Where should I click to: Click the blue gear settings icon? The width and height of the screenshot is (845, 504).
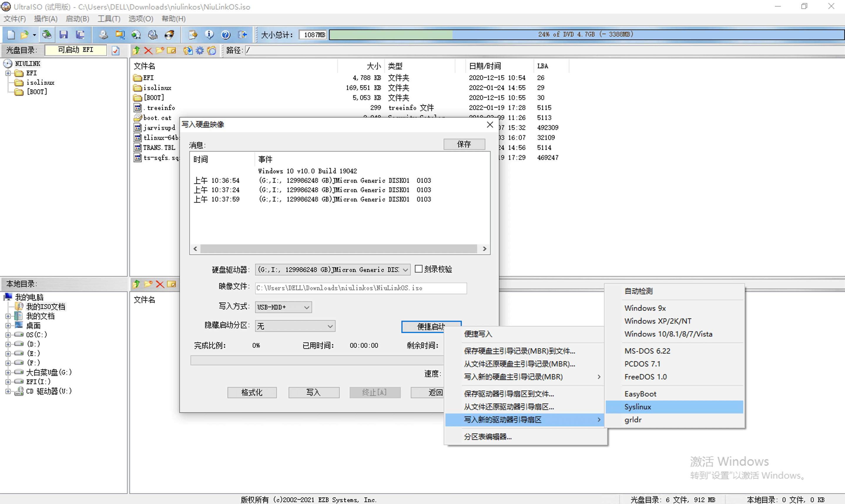point(200,51)
